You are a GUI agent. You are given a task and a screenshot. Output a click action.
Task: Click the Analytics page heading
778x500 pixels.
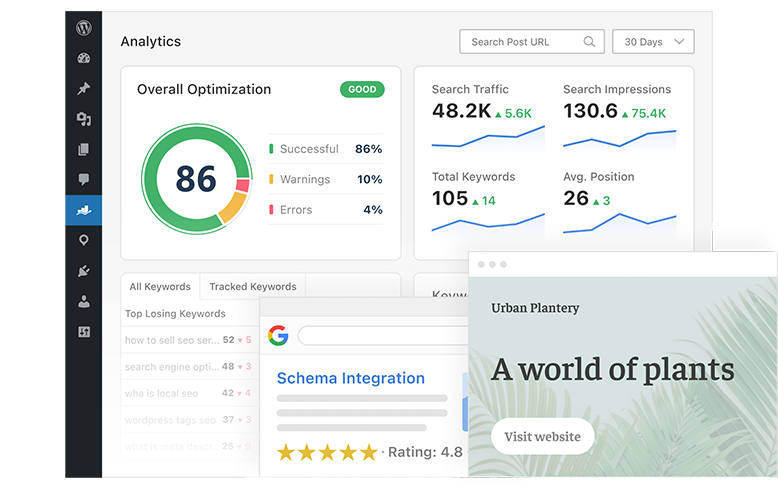pos(151,41)
